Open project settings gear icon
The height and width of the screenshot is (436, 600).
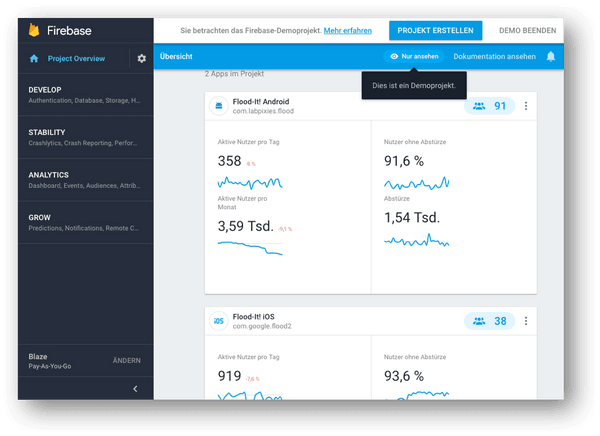(x=142, y=59)
